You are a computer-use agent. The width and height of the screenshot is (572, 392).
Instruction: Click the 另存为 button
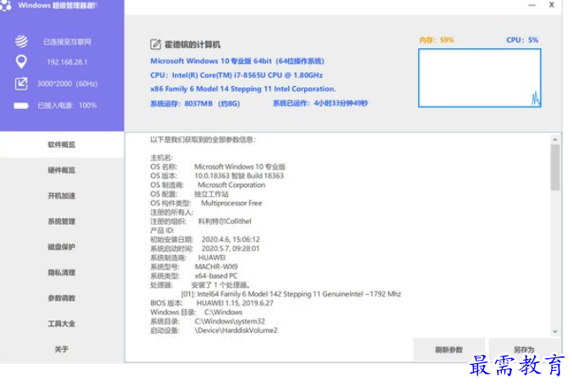(524, 349)
